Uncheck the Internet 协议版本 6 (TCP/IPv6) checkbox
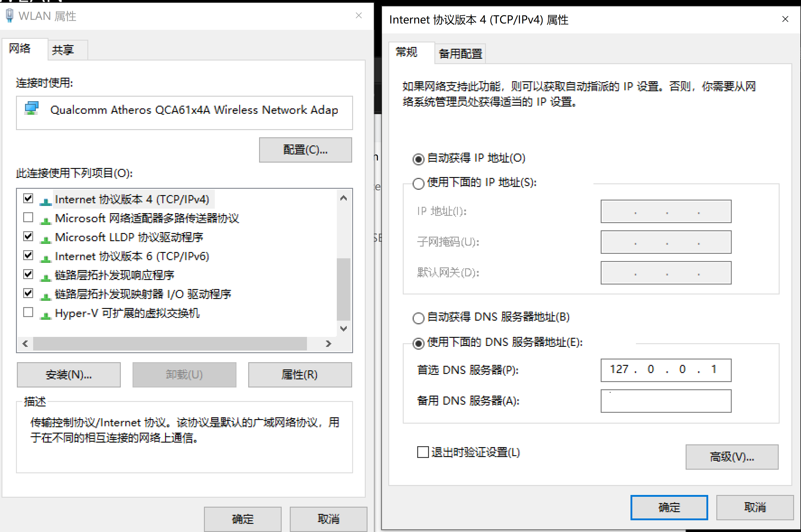This screenshot has height=532, width=801. (28, 255)
